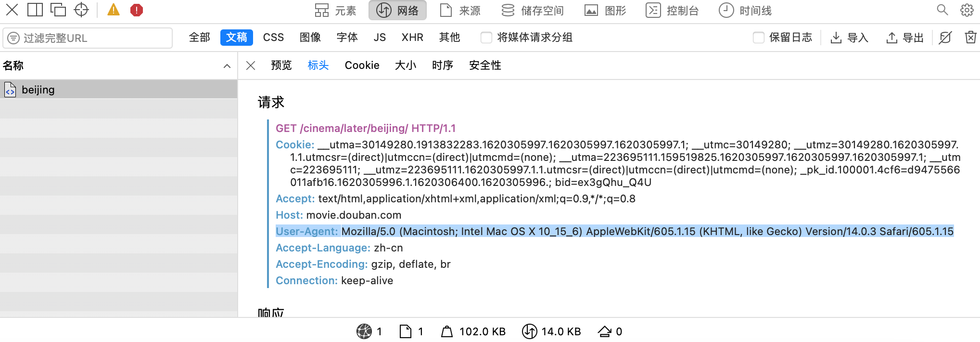This screenshot has width=980, height=342.
Task: Click the 导入 button
Action: pos(849,38)
